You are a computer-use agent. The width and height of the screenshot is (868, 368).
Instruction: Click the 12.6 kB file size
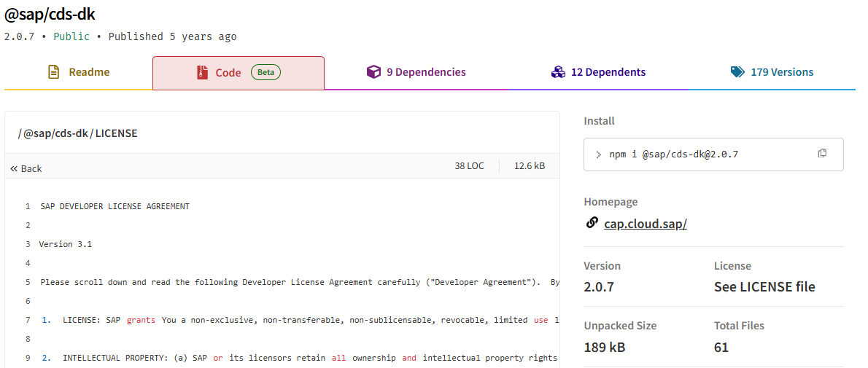coord(530,166)
